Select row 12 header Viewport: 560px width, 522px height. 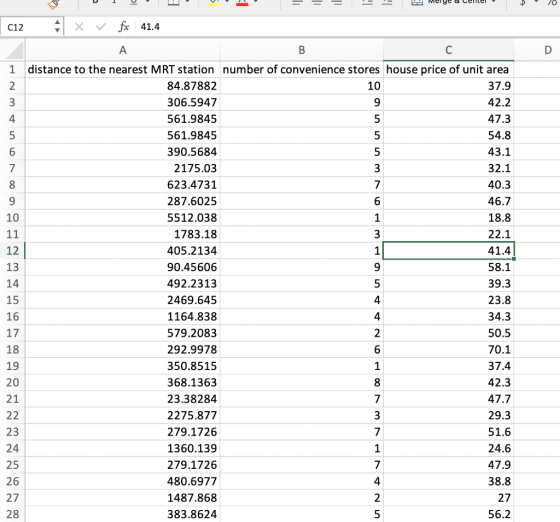[x=12, y=251]
